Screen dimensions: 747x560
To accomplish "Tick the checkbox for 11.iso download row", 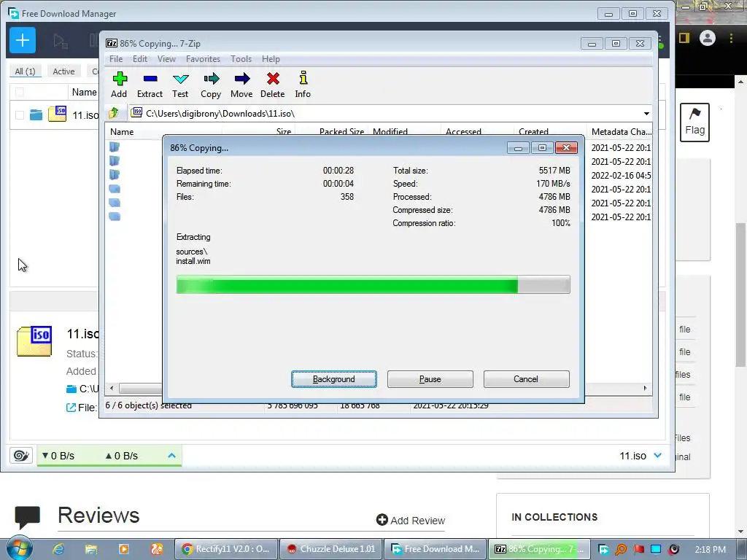I will click(x=20, y=114).
